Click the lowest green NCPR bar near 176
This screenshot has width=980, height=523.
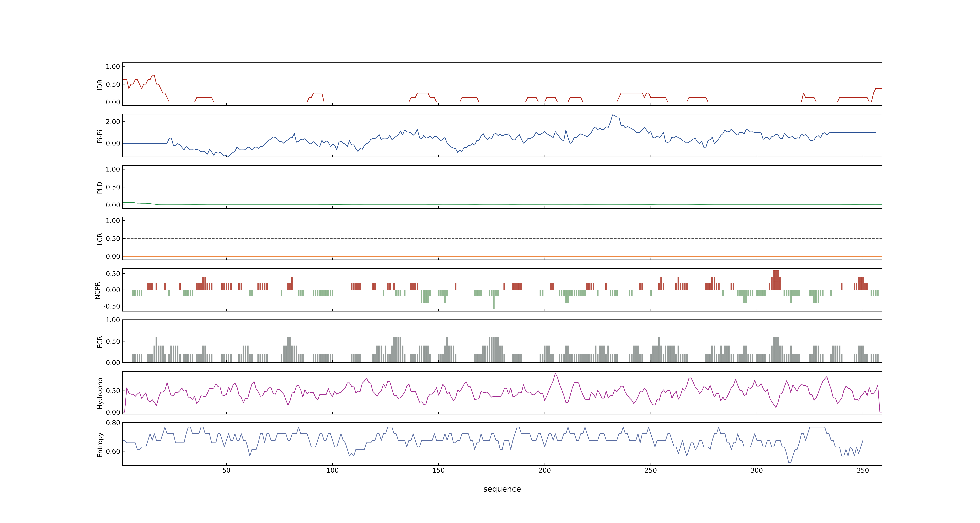coord(494,300)
